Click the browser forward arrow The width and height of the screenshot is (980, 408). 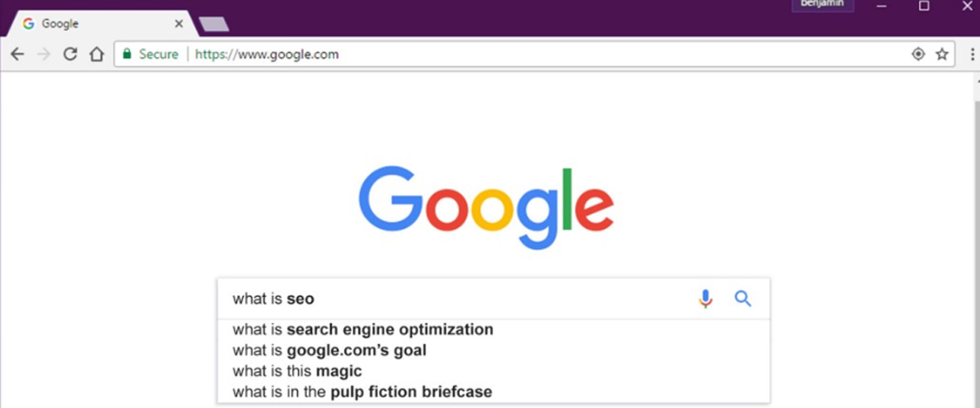[44, 55]
